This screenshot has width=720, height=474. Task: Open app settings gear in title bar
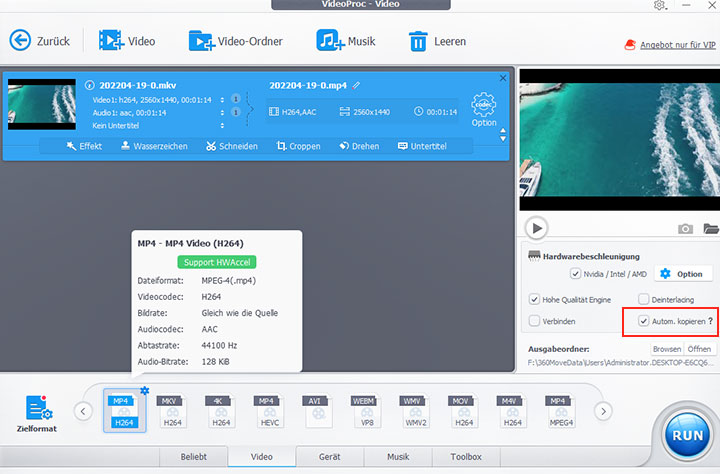pyautogui.click(x=660, y=6)
